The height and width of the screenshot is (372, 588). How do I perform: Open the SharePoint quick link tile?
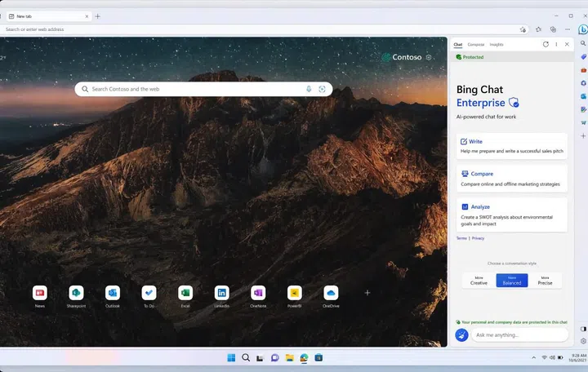(x=76, y=292)
